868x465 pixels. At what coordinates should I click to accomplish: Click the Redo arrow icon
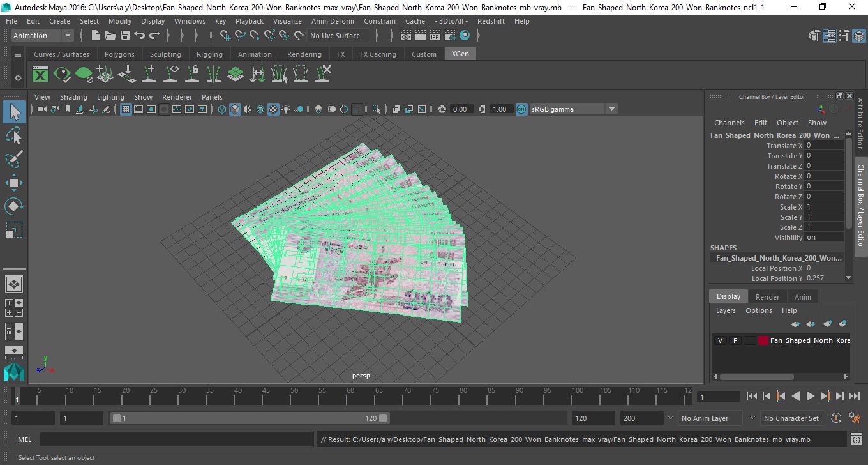[x=154, y=36]
